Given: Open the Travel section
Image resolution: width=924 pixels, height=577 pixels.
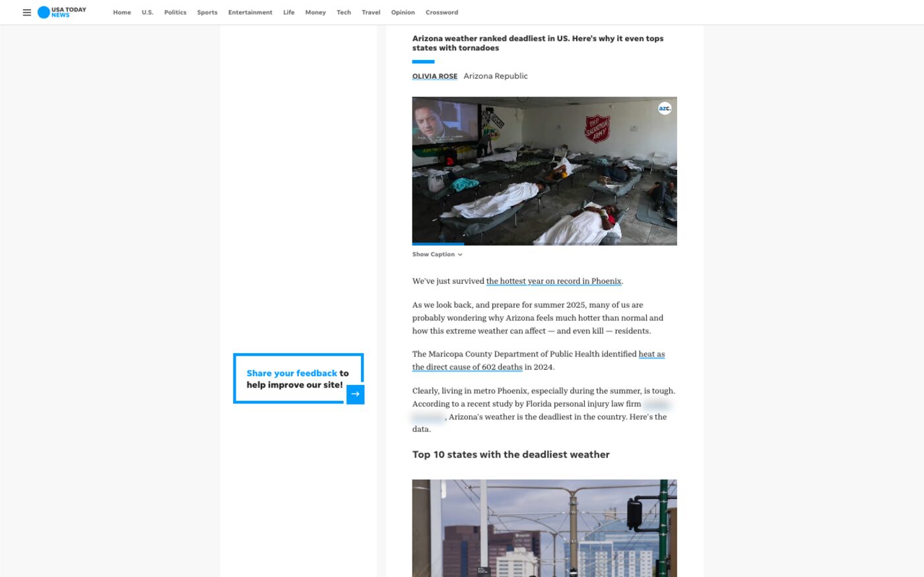Looking at the screenshot, I should [371, 13].
